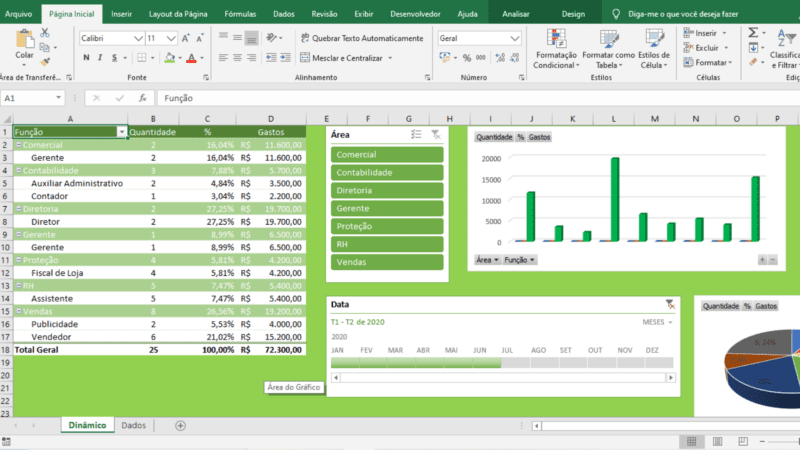The width and height of the screenshot is (800, 450).
Task: Click the percent style icon
Action: pyautogui.click(x=466, y=58)
